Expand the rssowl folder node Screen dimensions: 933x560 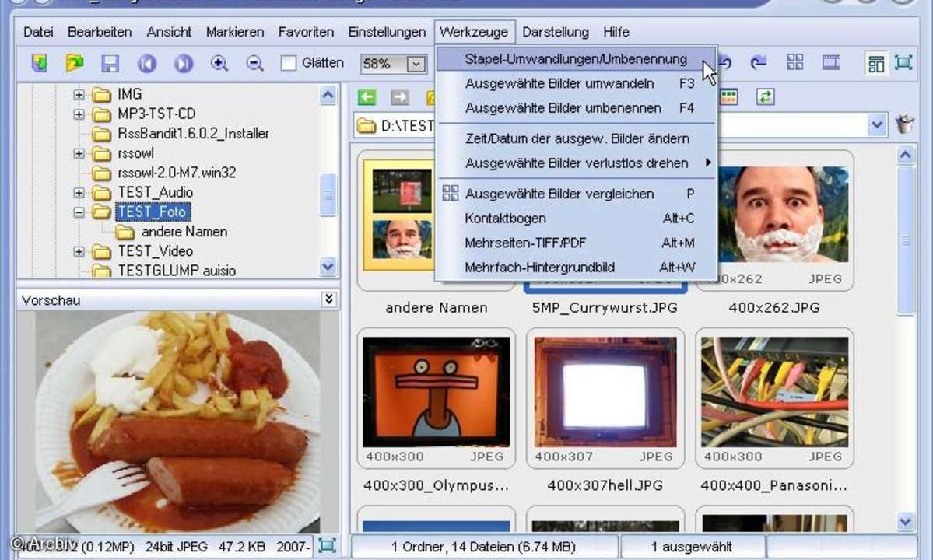coord(79,154)
